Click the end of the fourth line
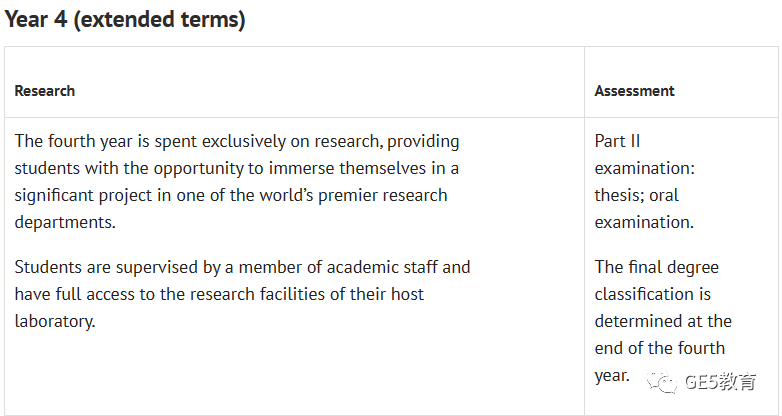Image resolution: width=782 pixels, height=416 pixels. click(x=659, y=348)
